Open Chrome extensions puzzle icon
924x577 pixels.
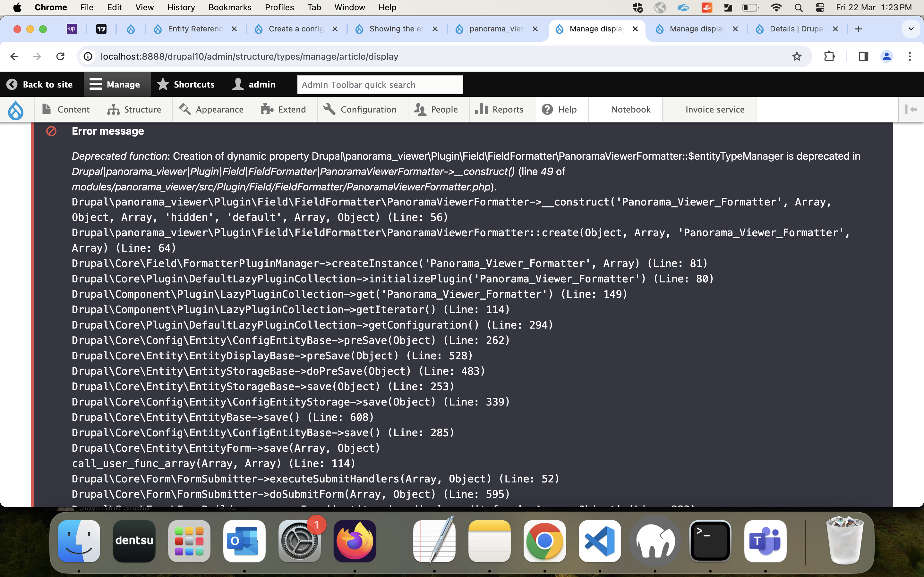point(829,56)
